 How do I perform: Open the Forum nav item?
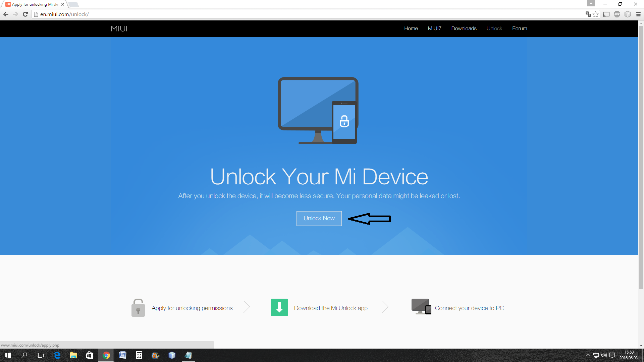(520, 28)
